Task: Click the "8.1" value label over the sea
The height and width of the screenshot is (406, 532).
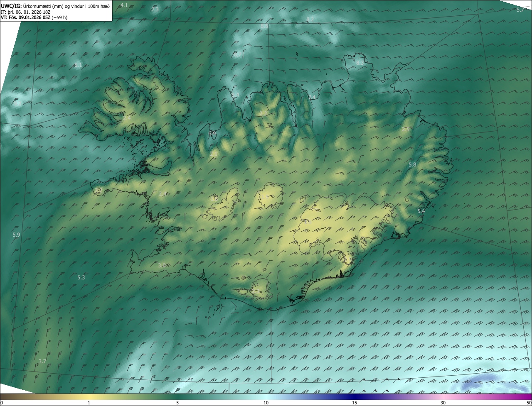Action: 78,65
